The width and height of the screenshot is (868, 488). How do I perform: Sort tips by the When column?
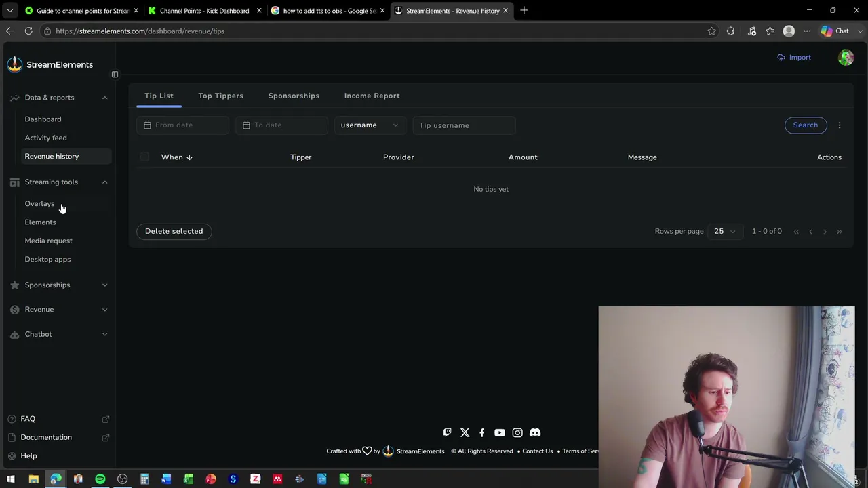pyautogui.click(x=176, y=157)
